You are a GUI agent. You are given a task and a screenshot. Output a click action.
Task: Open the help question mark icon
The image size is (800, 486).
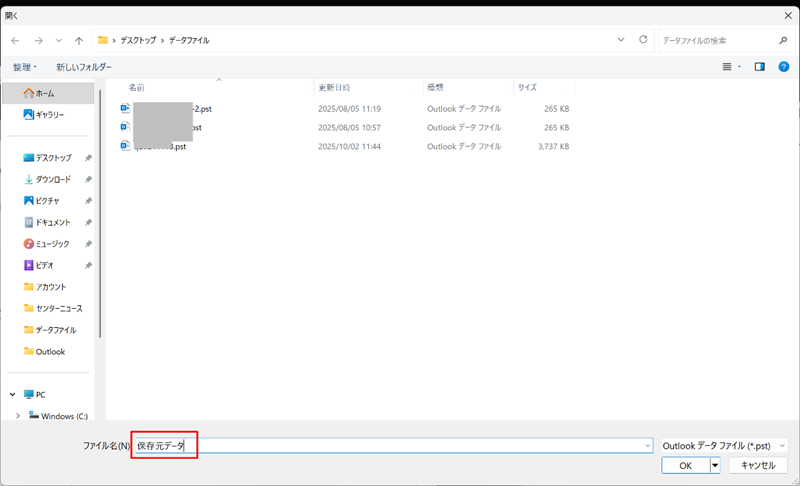click(783, 67)
